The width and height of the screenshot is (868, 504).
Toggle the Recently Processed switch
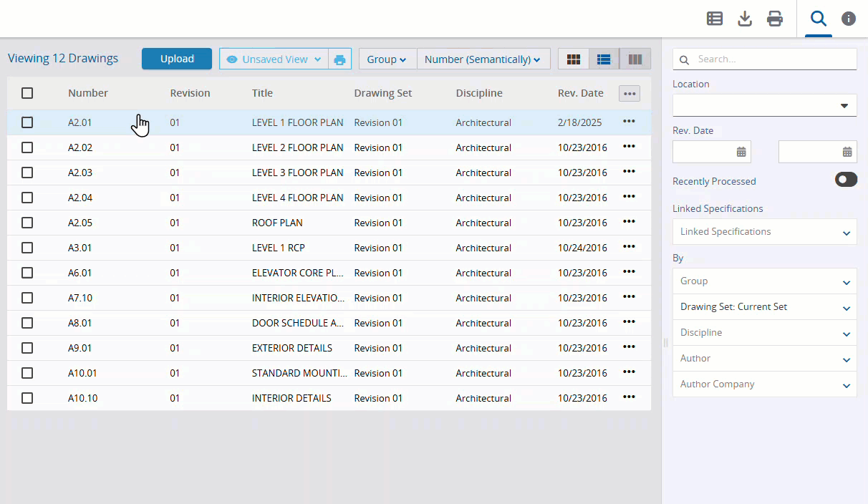[x=846, y=180]
